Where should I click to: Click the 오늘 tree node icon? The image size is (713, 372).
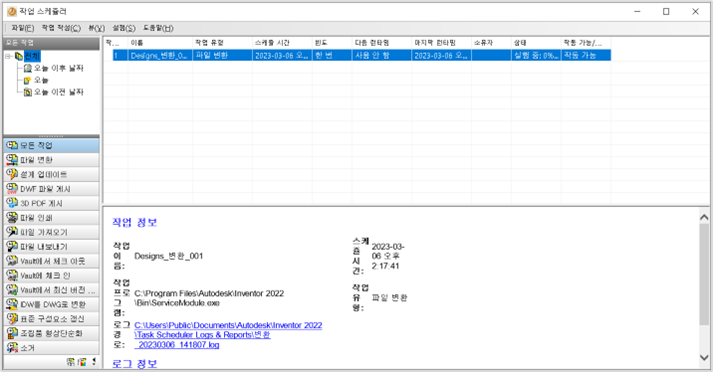tap(27, 80)
